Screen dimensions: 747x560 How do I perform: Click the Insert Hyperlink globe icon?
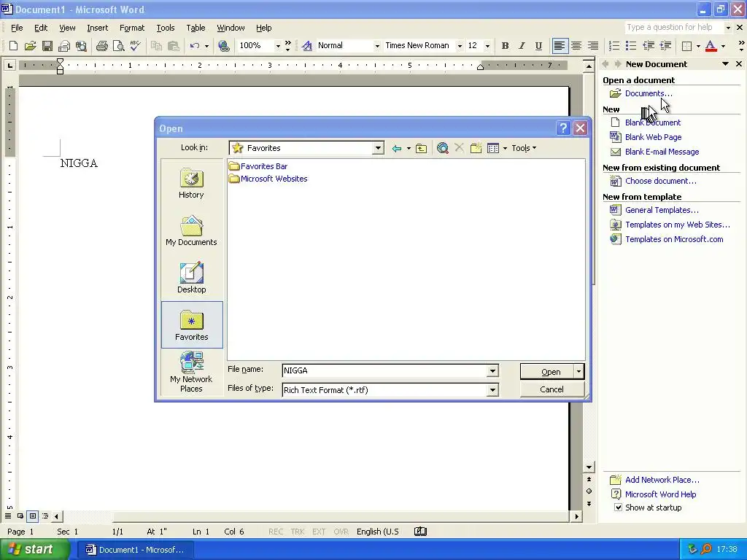[x=223, y=46]
